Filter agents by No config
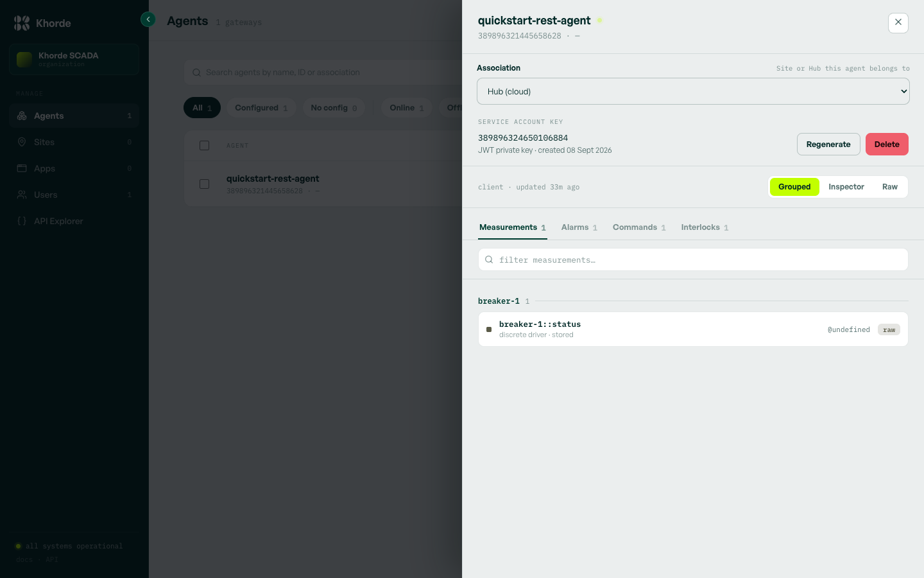The height and width of the screenshot is (578, 924). point(334,108)
